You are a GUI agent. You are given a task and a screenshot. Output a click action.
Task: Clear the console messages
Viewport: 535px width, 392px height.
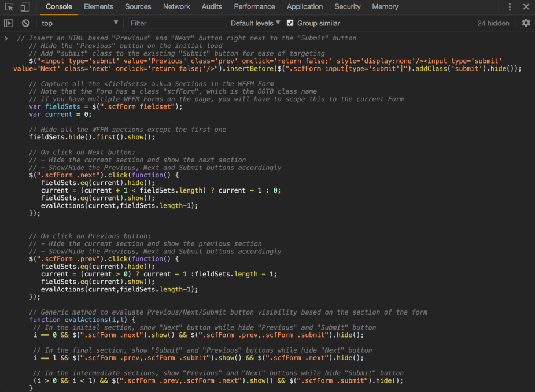[x=25, y=23]
